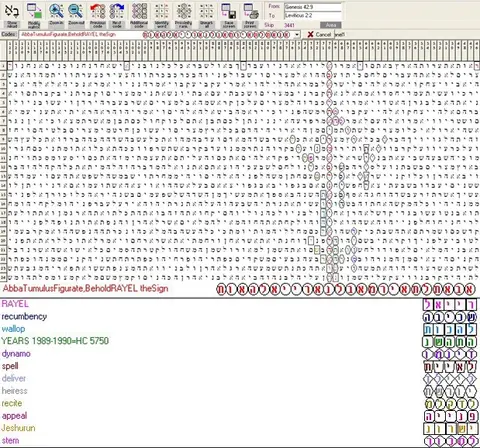Click the Proximity rank icon

coord(184,15)
